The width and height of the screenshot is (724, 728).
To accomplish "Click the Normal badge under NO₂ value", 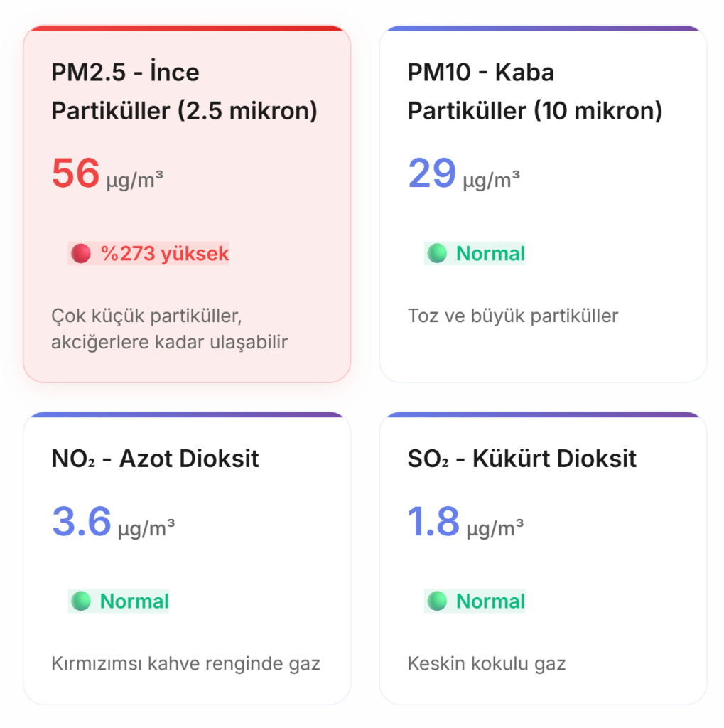I will tap(119, 601).
